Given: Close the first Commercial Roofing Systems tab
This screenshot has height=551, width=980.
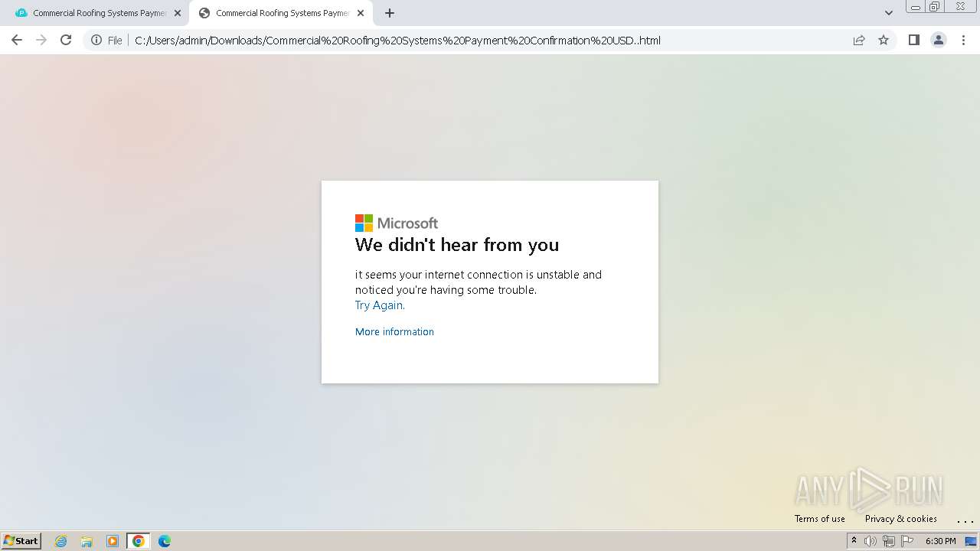Looking at the screenshot, I should 178,13.
